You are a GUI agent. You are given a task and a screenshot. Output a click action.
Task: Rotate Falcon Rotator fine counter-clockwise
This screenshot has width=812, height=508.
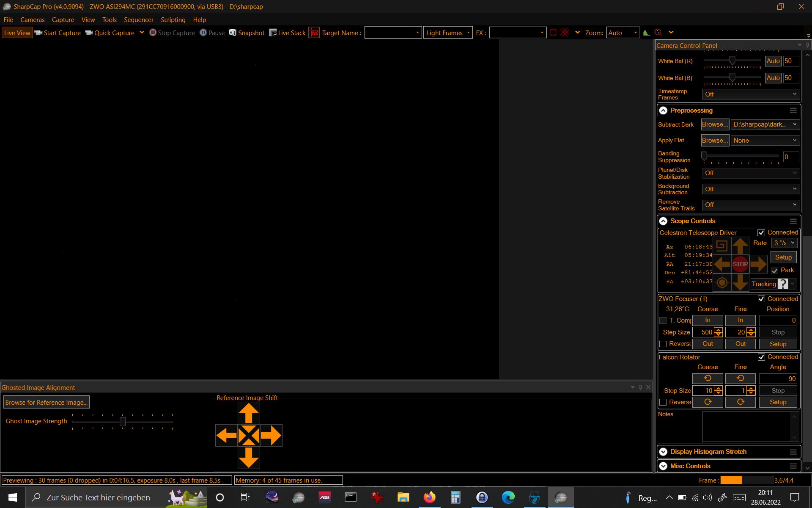point(741,378)
